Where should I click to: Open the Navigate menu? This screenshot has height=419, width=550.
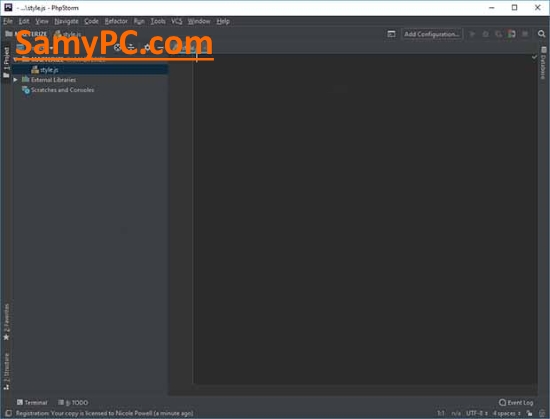pos(66,21)
